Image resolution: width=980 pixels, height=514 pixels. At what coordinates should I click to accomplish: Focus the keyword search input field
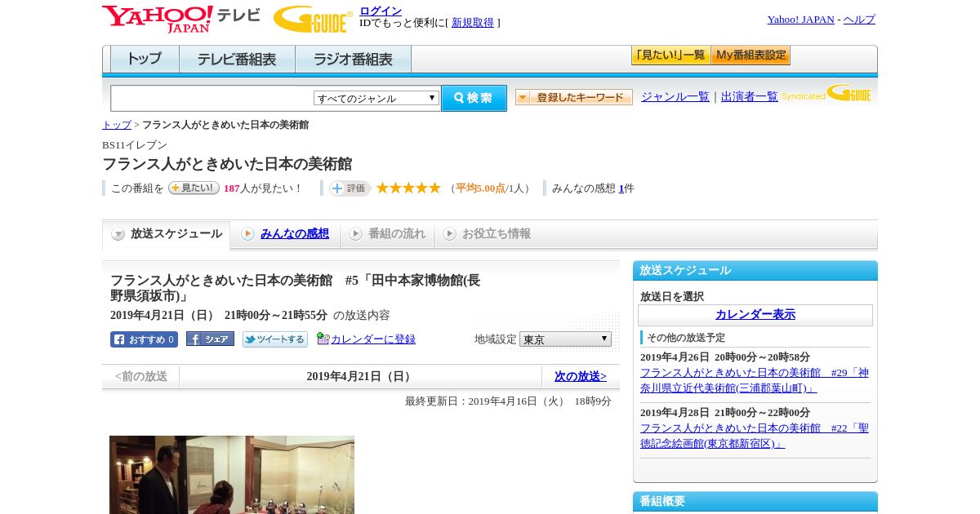[x=212, y=98]
